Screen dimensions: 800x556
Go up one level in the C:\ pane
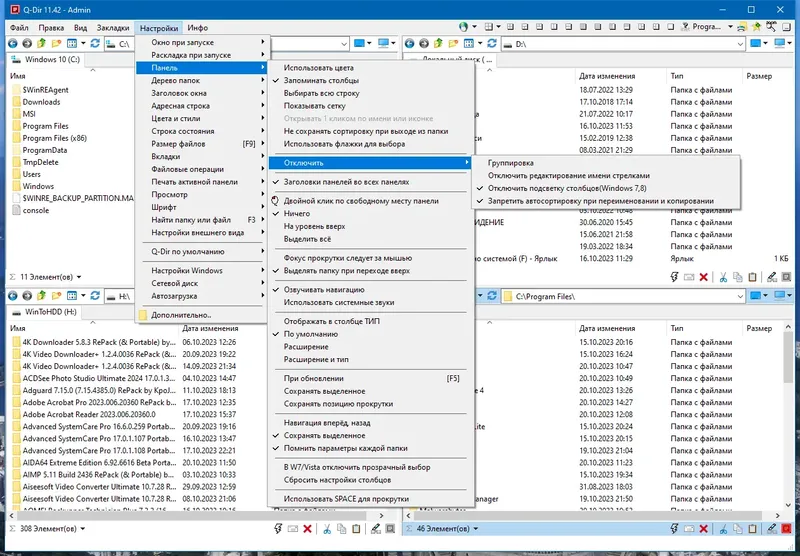[x=41, y=44]
